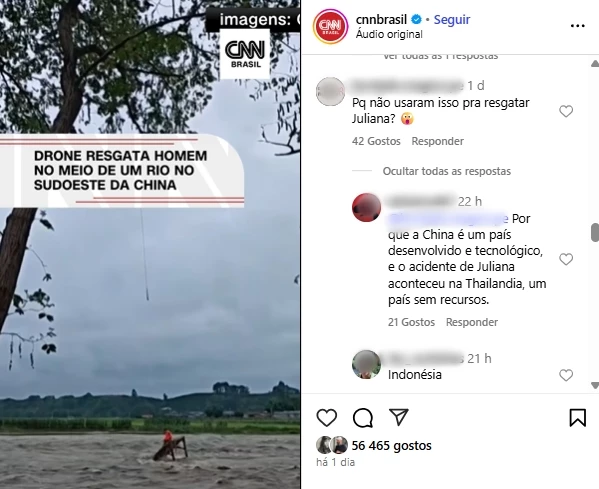Open avatar of the 22 h reply author

click(x=366, y=207)
